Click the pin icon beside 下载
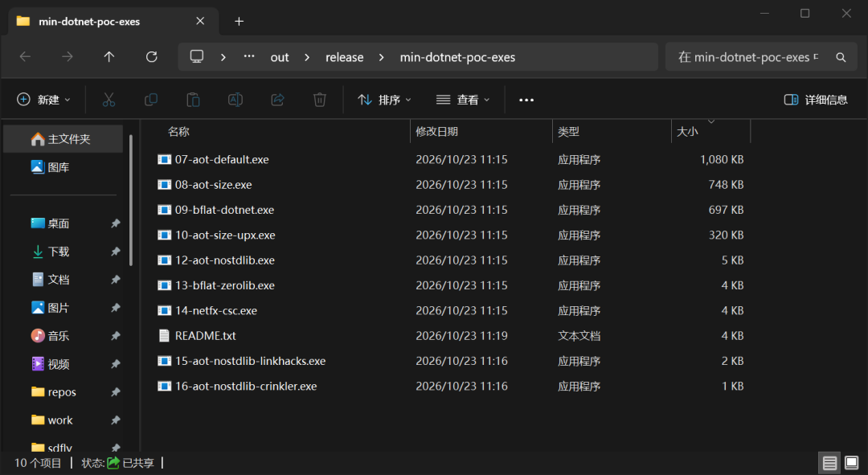Screen dimensions: 868x475 [115, 252]
